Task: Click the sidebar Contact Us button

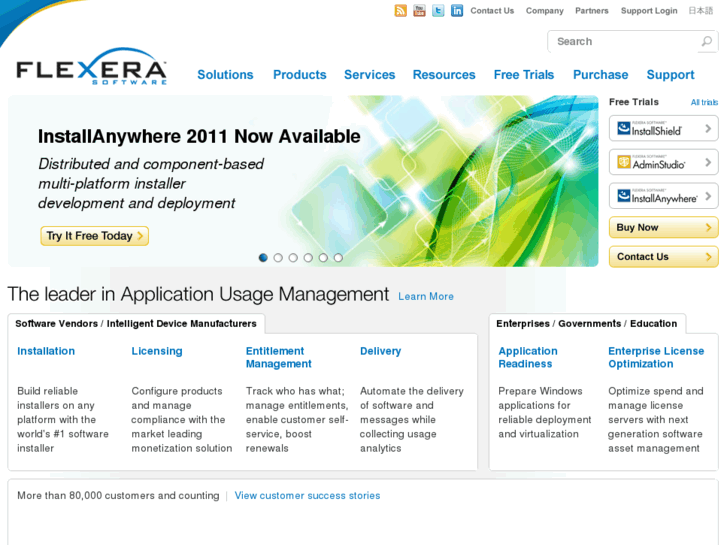Action: 663,256
